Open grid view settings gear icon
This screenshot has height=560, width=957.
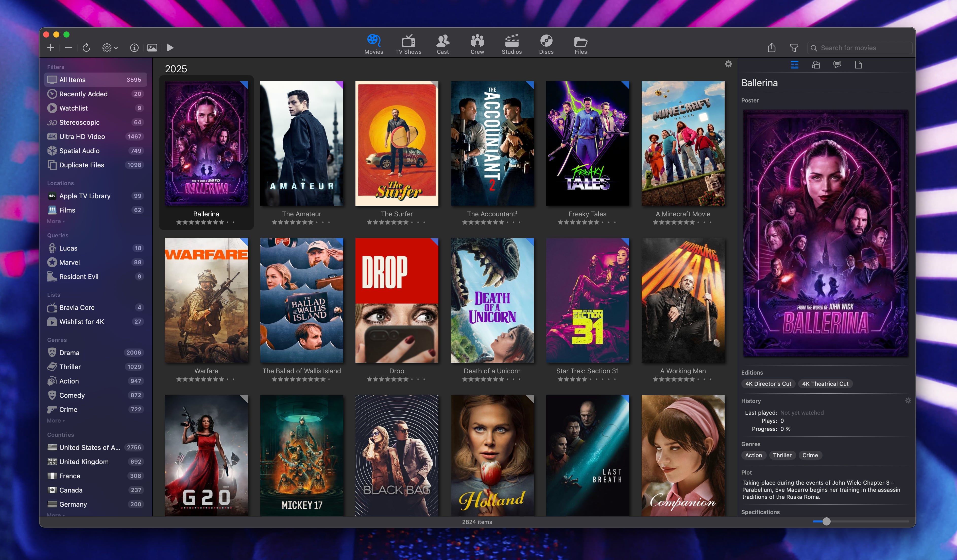click(x=728, y=64)
